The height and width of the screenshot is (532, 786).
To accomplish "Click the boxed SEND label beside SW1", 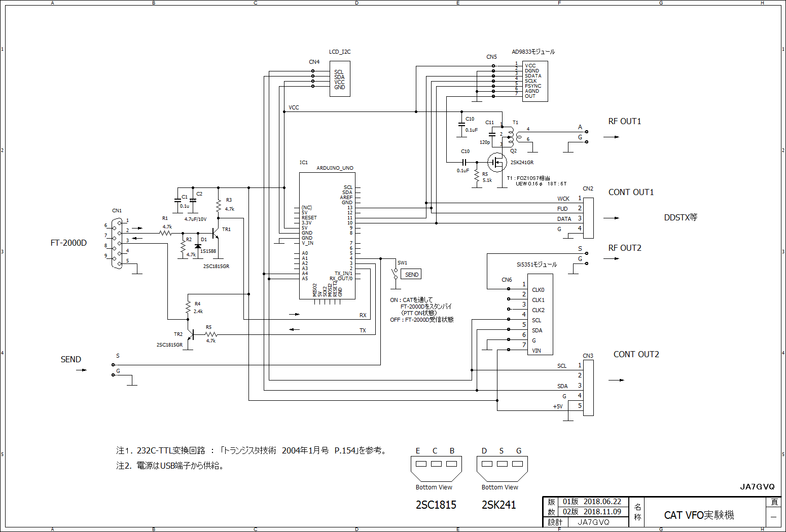I will [411, 275].
